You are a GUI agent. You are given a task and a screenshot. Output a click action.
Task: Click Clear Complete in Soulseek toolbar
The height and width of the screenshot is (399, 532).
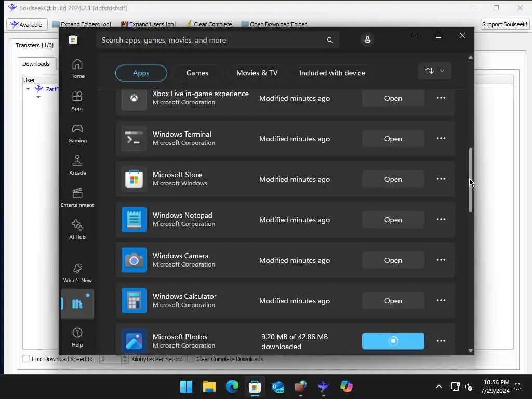(209, 24)
